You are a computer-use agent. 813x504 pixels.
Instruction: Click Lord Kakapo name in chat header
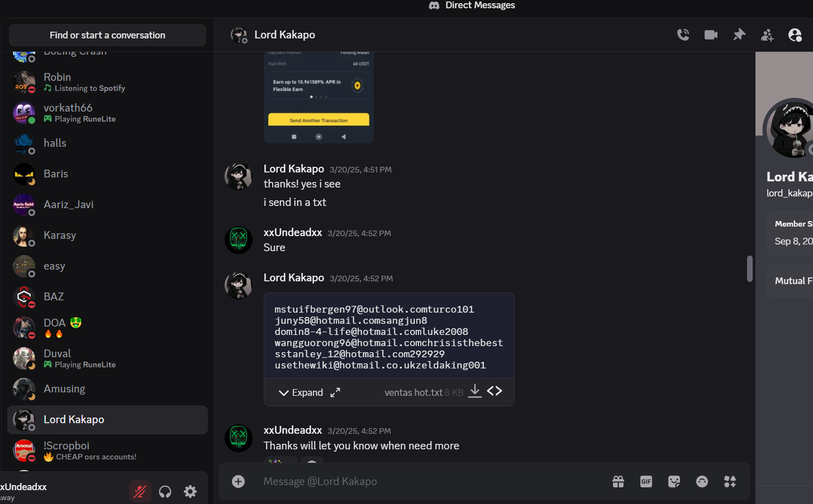[x=285, y=35]
